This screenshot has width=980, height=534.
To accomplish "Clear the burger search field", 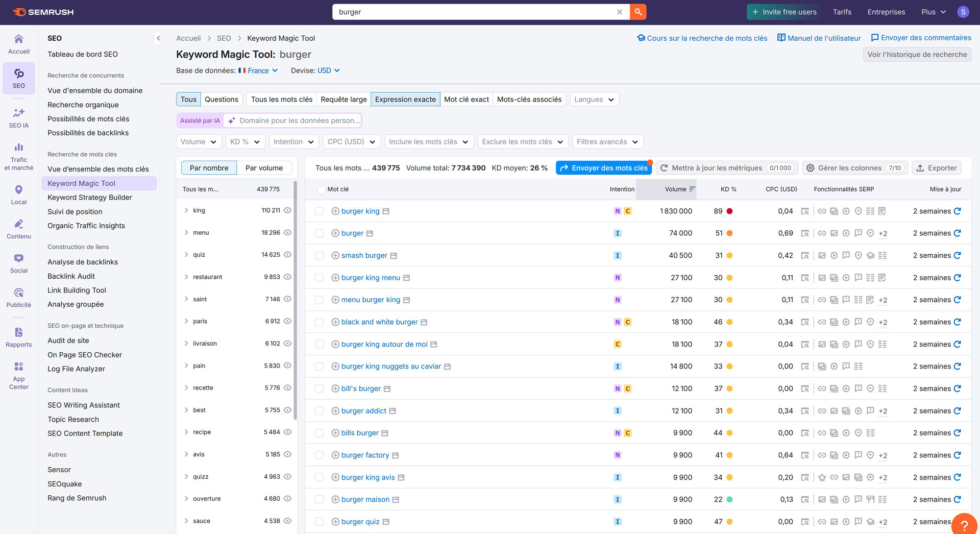I will click(x=619, y=12).
